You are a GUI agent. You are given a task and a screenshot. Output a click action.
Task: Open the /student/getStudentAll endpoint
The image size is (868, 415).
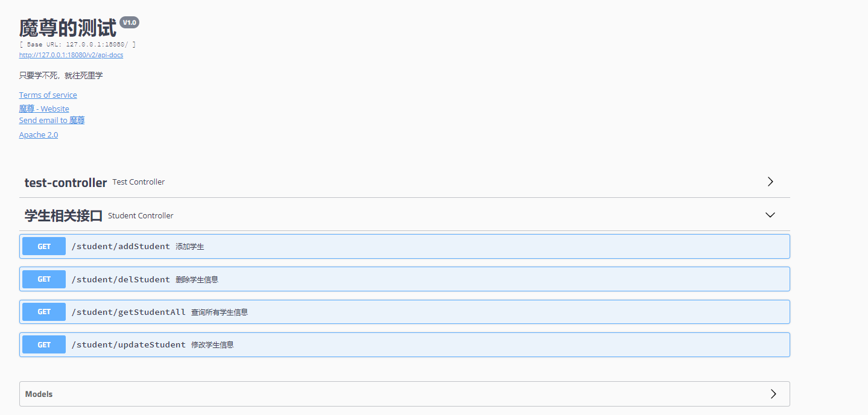pos(128,312)
